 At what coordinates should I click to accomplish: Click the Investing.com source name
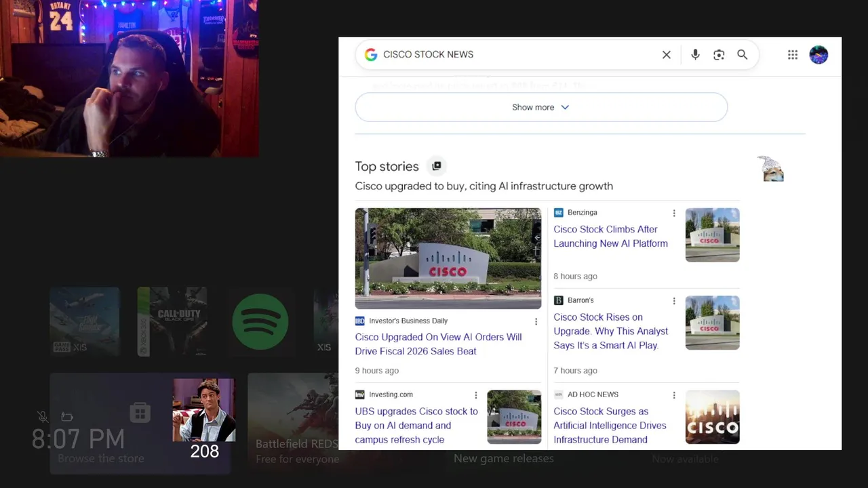391,394
